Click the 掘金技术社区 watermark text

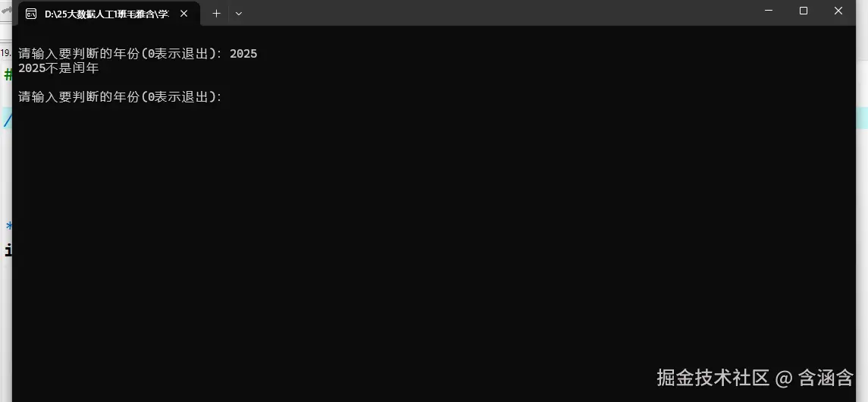click(x=713, y=378)
